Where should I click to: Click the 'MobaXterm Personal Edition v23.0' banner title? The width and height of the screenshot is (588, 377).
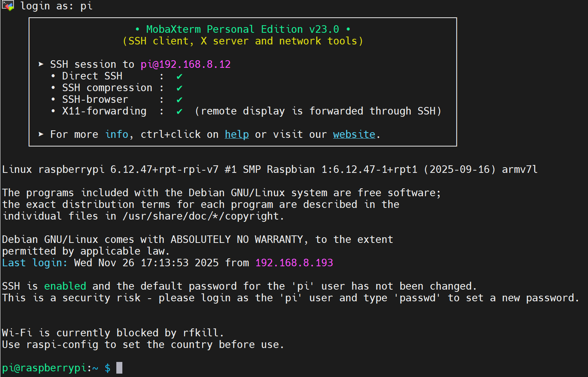242,29
